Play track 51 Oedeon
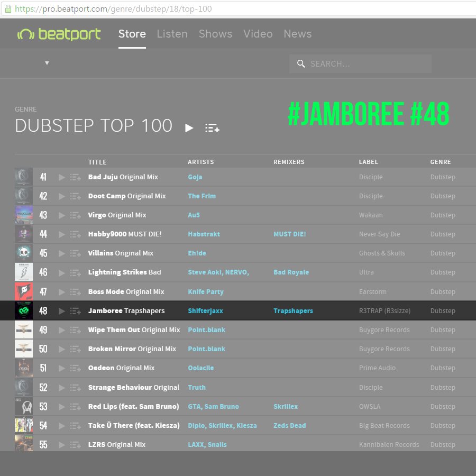 tap(62, 368)
